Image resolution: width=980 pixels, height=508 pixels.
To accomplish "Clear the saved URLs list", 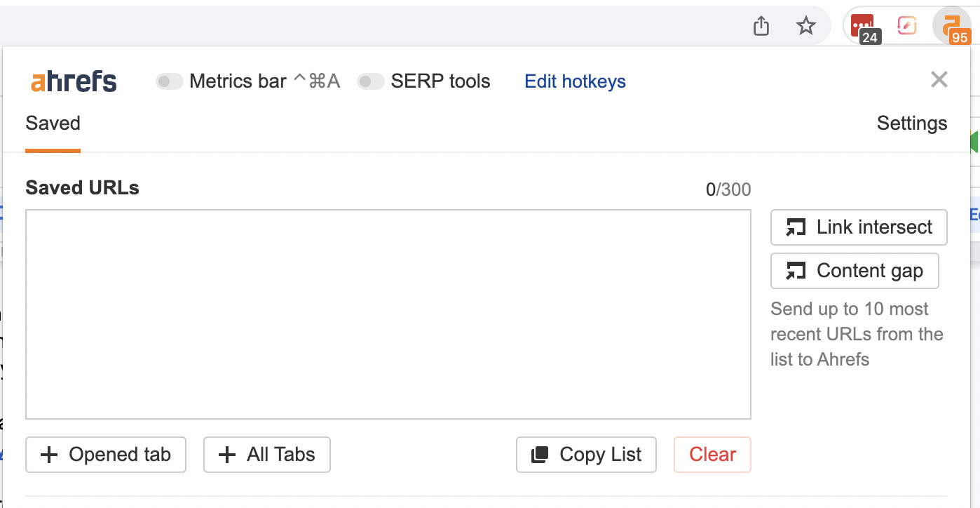I will (x=712, y=455).
